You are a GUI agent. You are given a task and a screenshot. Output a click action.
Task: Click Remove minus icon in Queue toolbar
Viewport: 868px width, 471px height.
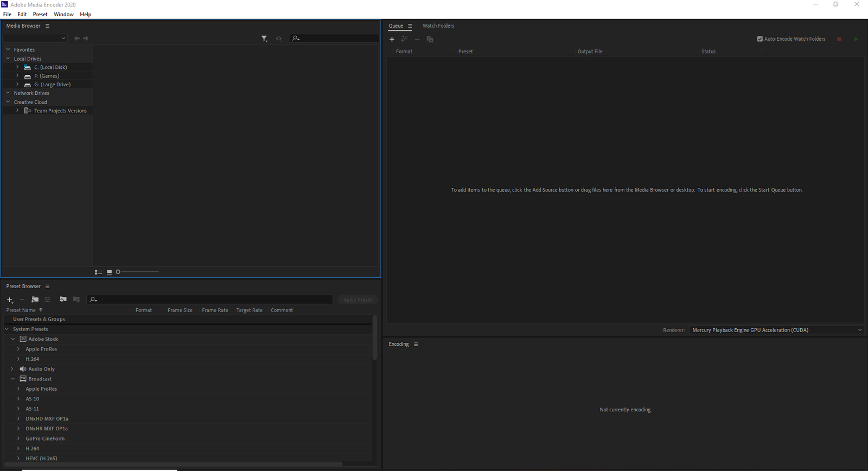[x=417, y=39]
